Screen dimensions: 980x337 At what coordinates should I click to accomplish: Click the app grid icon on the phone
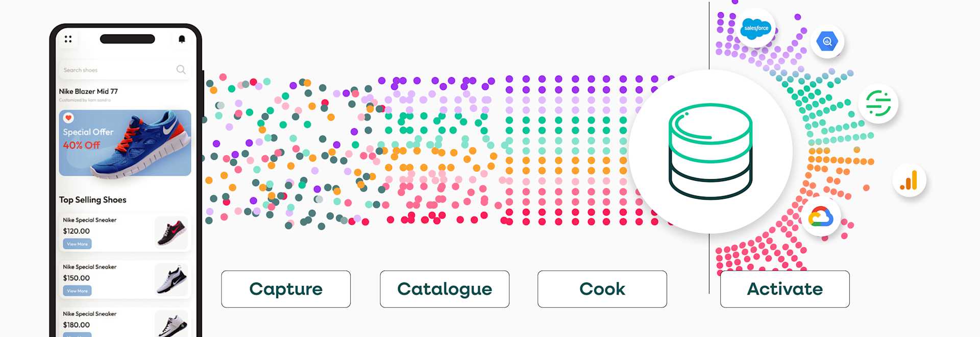coord(68,38)
